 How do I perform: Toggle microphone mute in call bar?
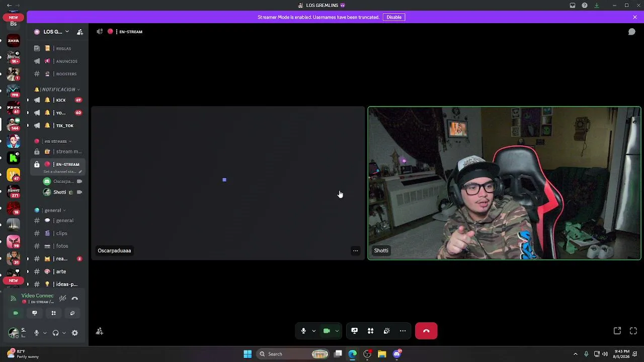(303, 331)
